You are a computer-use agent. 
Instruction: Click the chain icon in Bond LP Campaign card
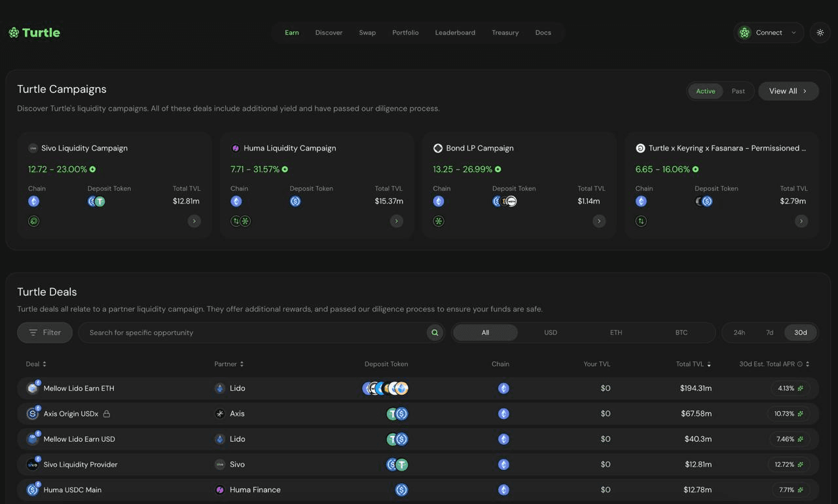point(439,202)
